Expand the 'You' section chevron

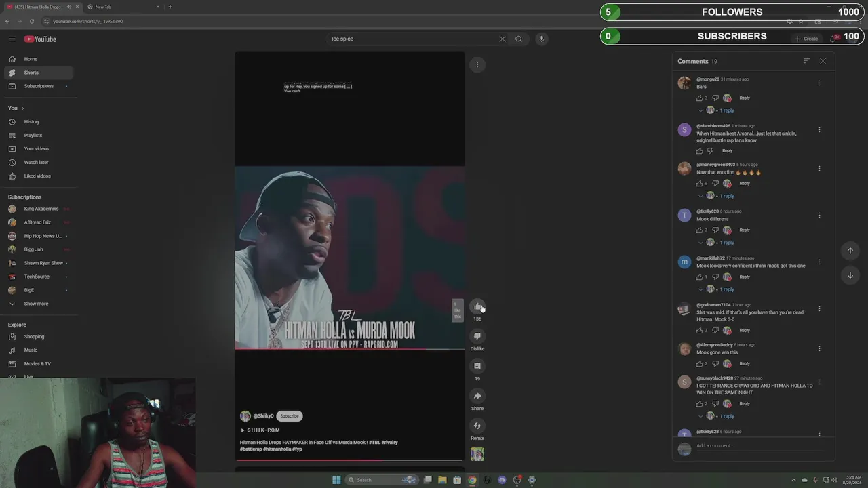22,108
